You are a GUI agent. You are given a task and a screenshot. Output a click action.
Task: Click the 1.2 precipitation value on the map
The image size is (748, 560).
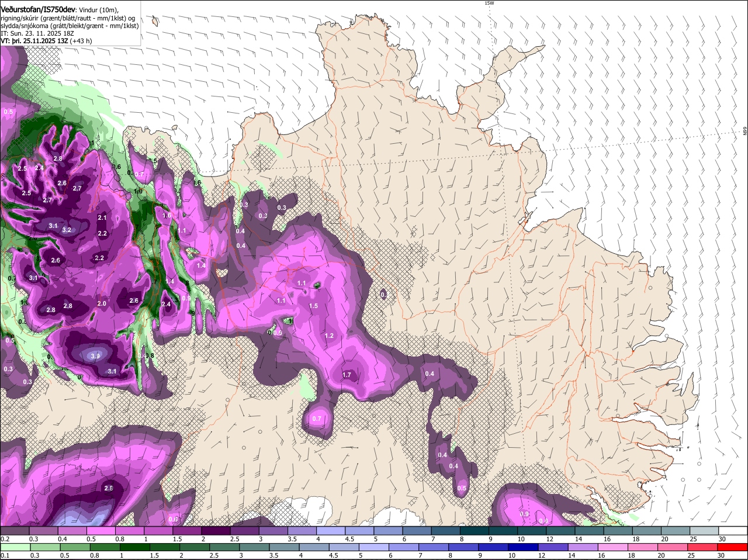pos(329,336)
